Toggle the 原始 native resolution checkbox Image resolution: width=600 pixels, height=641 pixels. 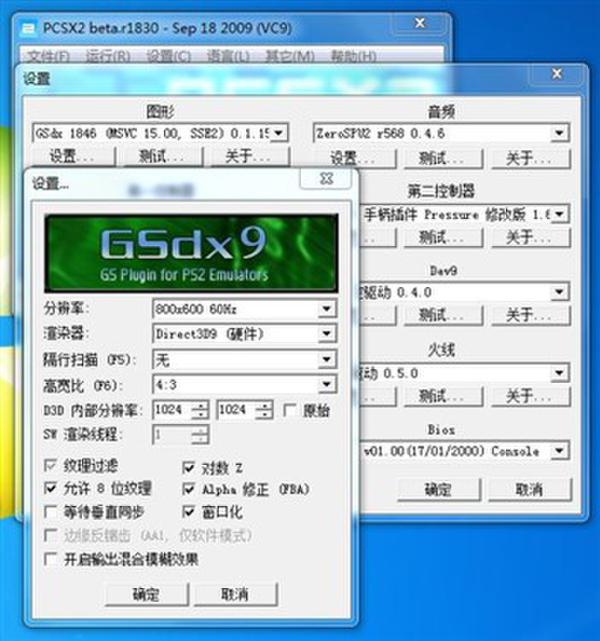290,410
